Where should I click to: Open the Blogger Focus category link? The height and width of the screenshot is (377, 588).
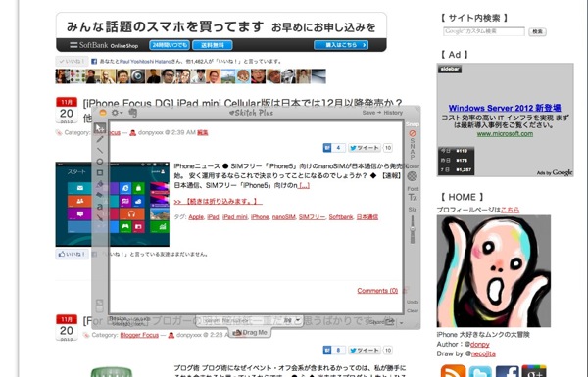coord(139,335)
